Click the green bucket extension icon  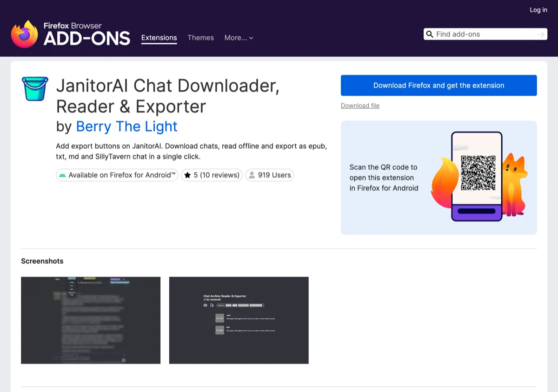[x=35, y=89]
